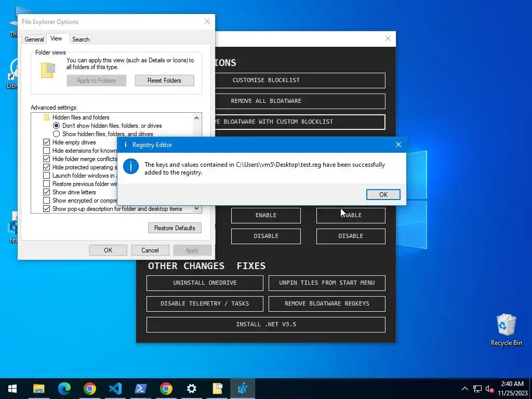Open the File Explorer Options taskbar icon

click(x=217, y=389)
